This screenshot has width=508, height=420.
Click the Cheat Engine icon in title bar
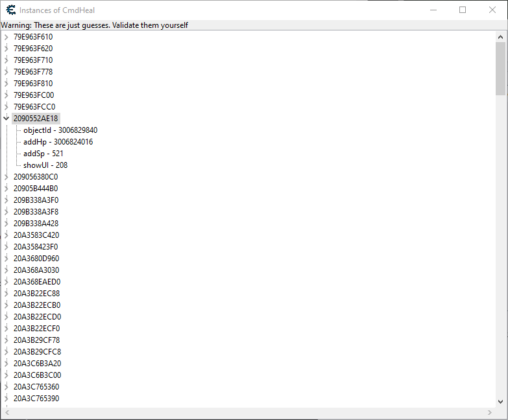[x=10, y=10]
